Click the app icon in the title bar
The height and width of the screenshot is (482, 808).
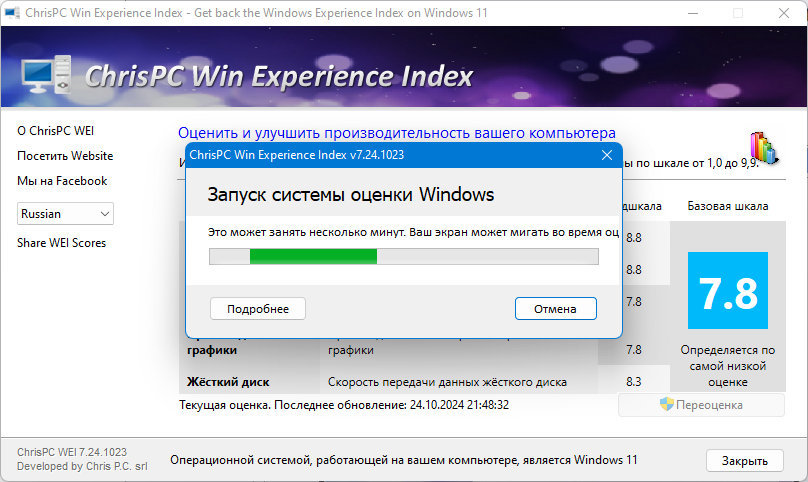(12, 12)
